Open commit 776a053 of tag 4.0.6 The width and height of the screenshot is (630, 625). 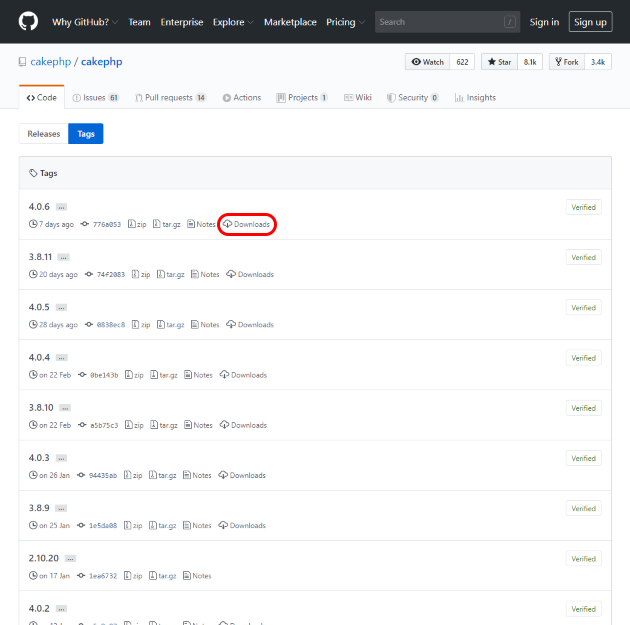[x=106, y=224]
